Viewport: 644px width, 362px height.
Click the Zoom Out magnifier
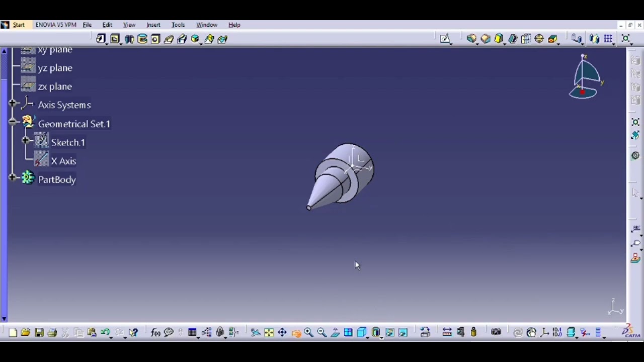pos(322,332)
